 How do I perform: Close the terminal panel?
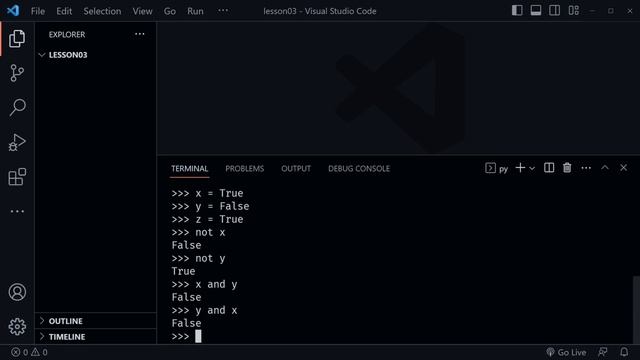click(x=623, y=168)
